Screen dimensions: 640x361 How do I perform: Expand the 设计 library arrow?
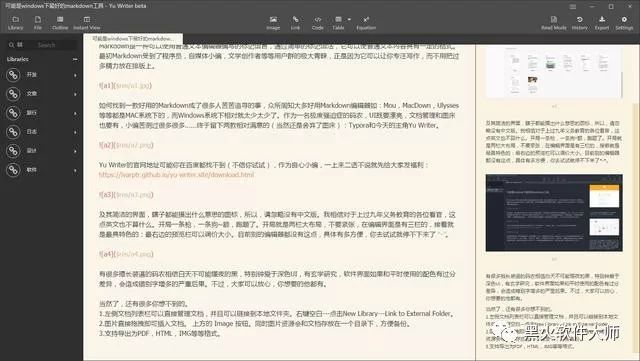(x=76, y=151)
